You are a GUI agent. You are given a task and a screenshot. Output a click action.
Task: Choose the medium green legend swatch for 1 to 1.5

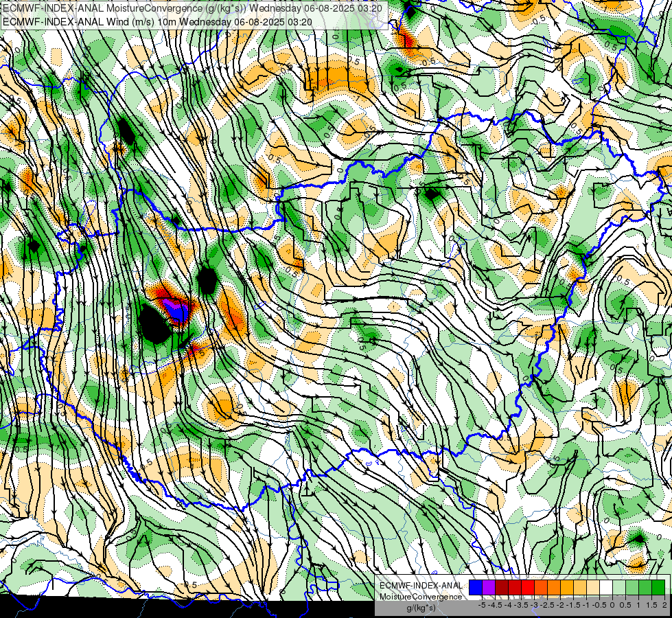645,587
